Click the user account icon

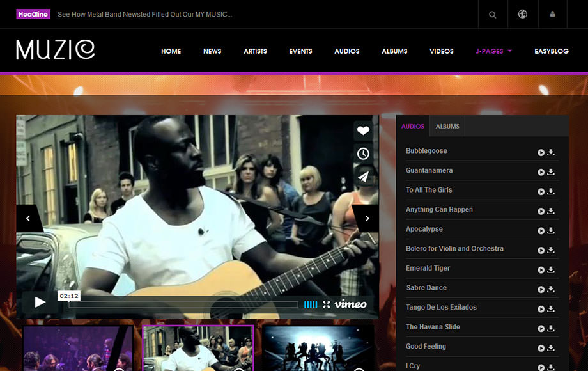tap(553, 14)
